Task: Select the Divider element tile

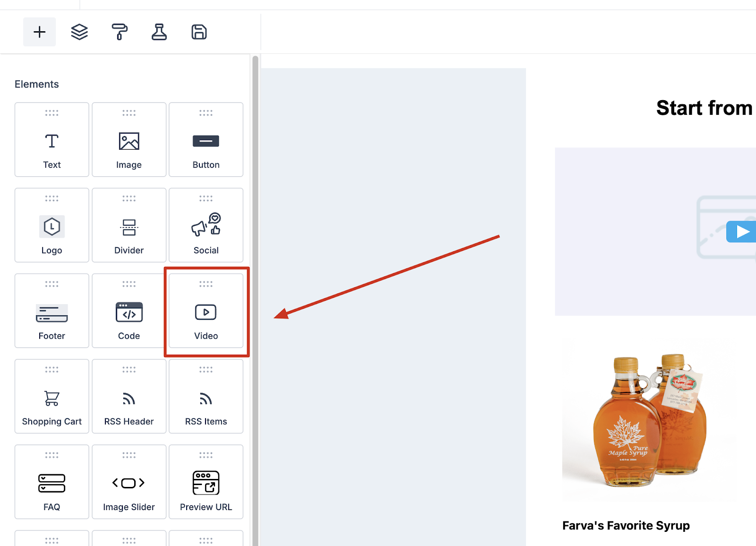Action: coord(129,225)
